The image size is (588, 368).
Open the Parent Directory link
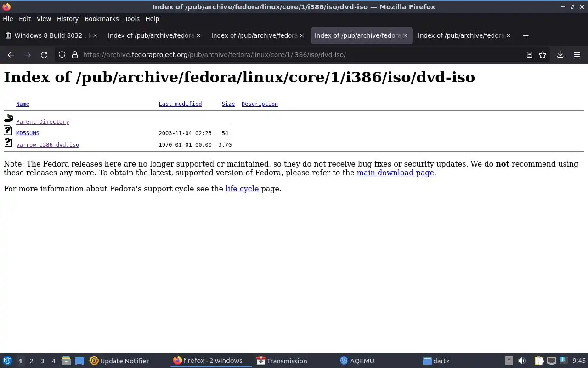click(x=43, y=122)
